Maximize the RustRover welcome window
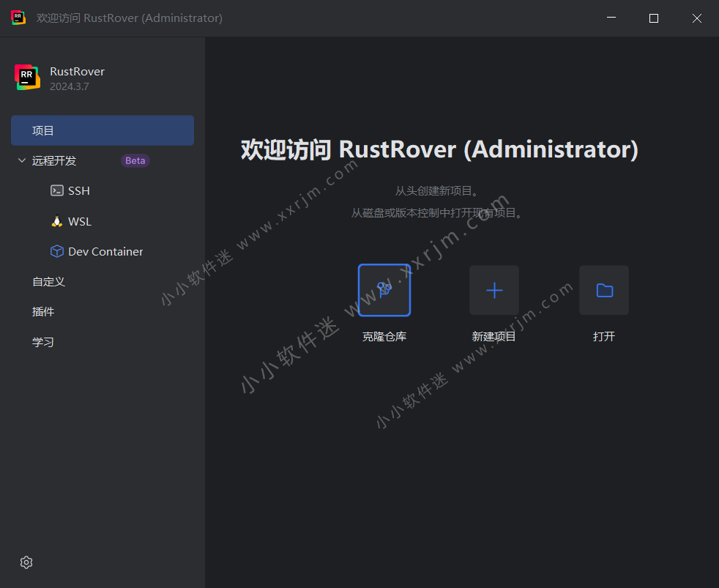Viewport: 719px width, 588px height. (x=654, y=18)
